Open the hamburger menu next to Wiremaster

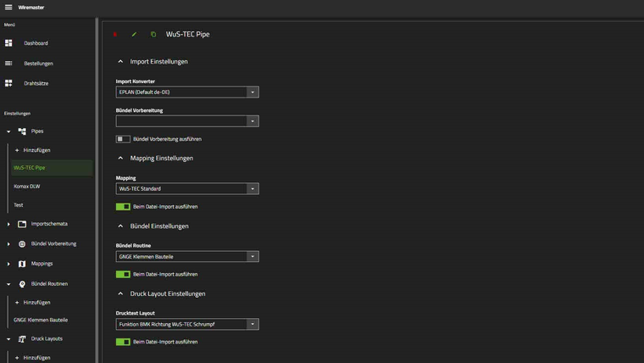click(x=8, y=7)
